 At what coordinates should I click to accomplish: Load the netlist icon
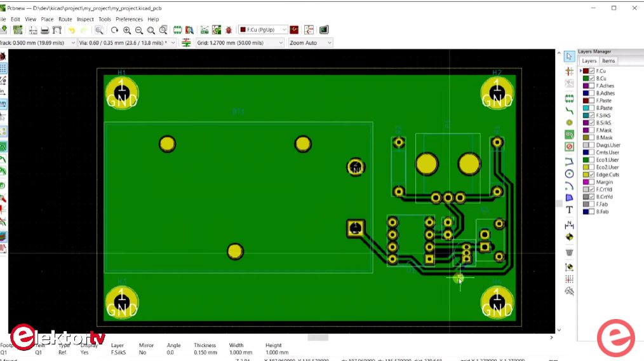[204, 30]
